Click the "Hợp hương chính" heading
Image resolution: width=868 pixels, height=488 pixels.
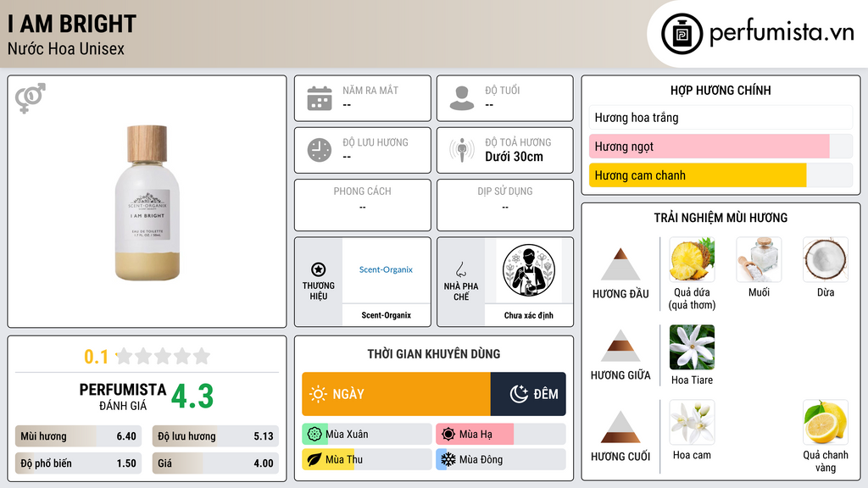[721, 90]
